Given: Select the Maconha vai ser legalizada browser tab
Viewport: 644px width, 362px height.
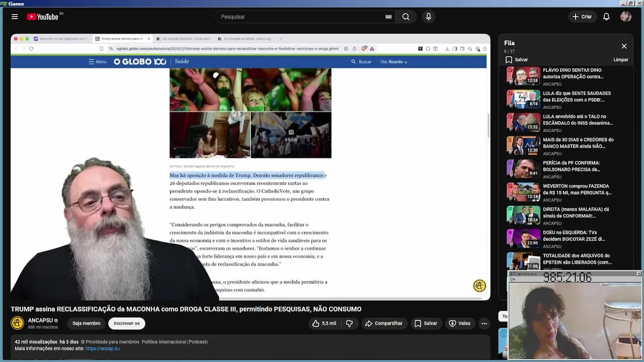Looking at the screenshot, I should [x=60, y=39].
